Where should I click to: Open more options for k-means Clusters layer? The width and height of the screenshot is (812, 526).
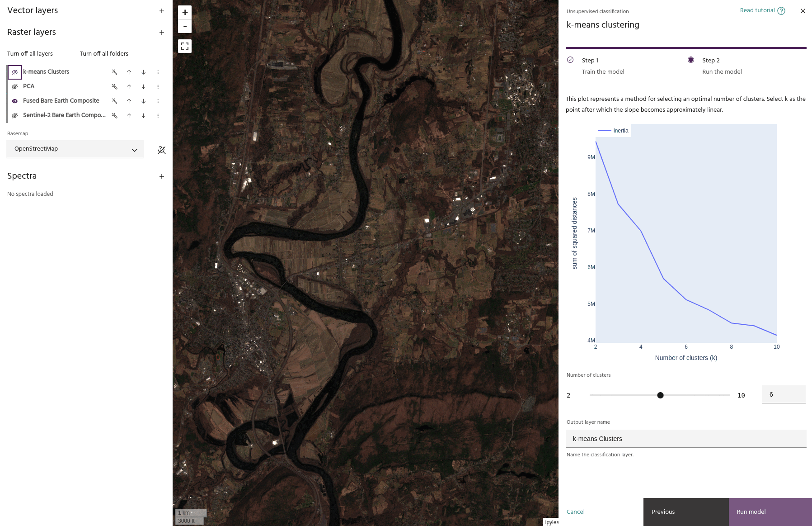point(158,72)
